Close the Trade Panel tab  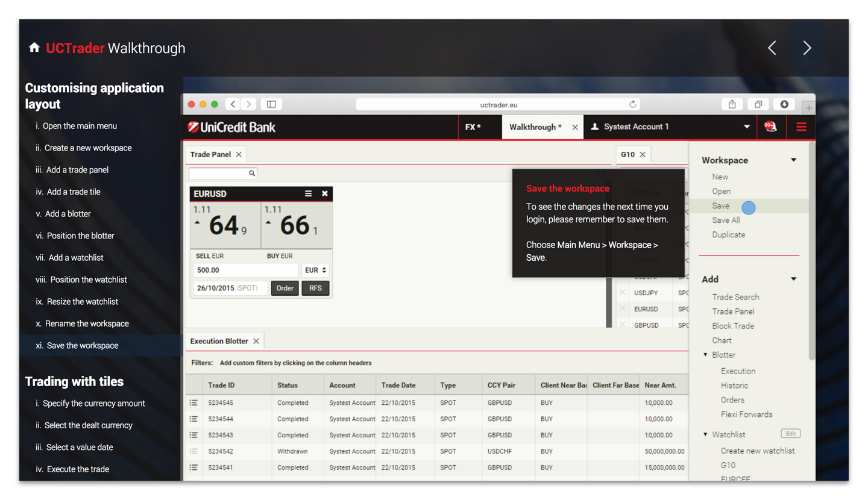(239, 155)
